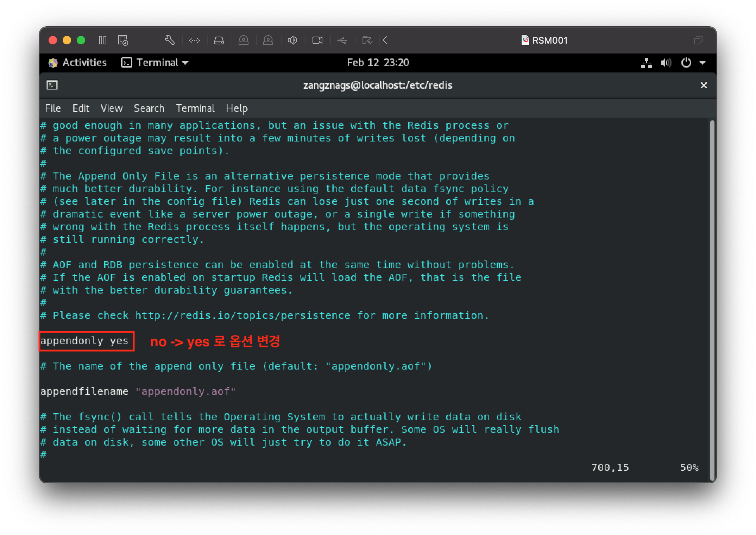This screenshot has width=756, height=535.
Task: Open the Search menu
Action: click(x=149, y=108)
